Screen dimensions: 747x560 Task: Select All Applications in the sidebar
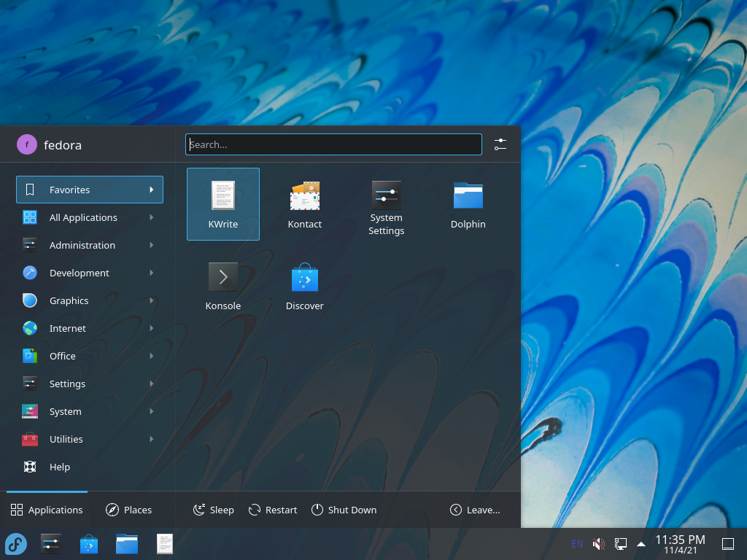83,217
